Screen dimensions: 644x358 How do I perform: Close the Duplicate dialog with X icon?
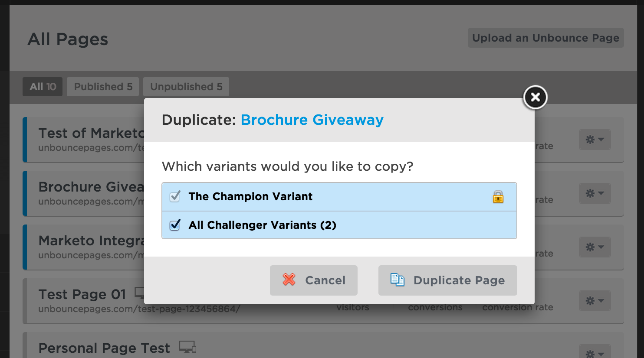click(x=535, y=97)
